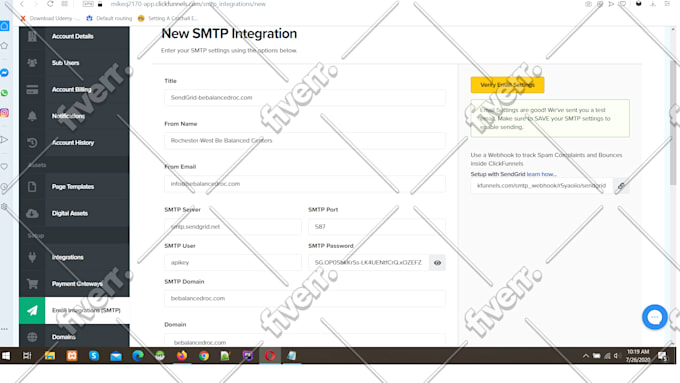Toggle SMTP password visibility eye
The width and height of the screenshot is (680, 383).
tap(437, 263)
